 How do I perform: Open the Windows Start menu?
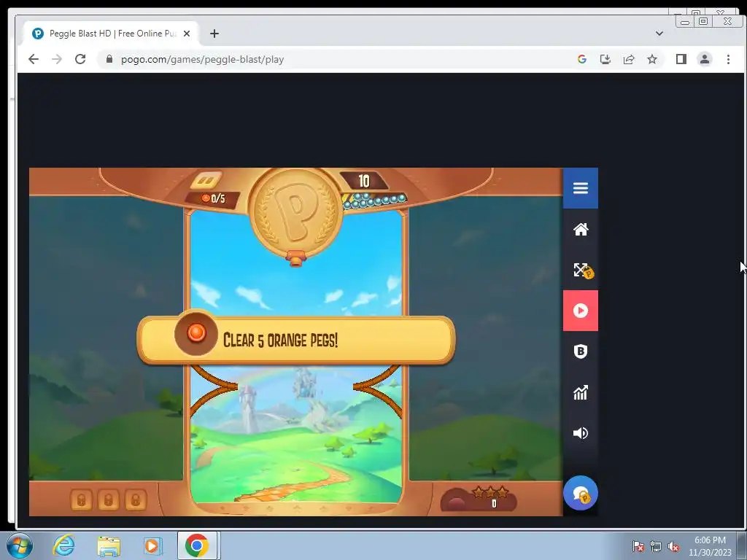point(19,545)
